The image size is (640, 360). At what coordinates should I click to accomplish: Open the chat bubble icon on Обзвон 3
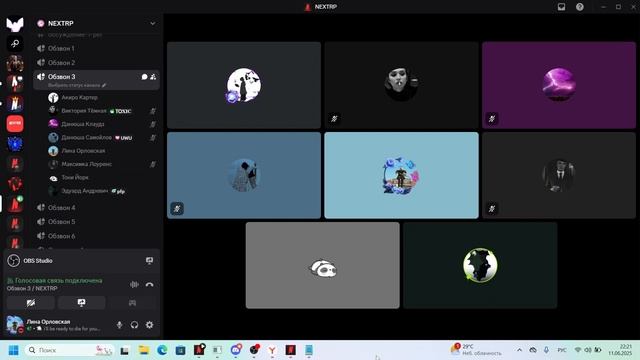click(144, 77)
